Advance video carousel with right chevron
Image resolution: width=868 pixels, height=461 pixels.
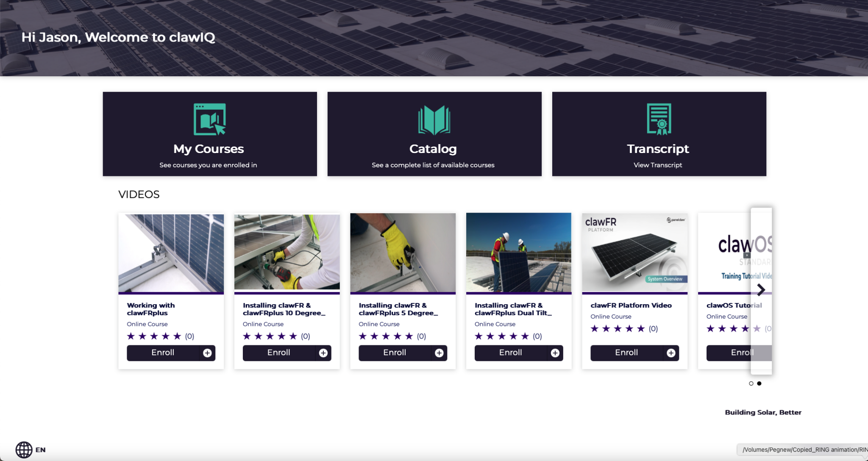761,290
